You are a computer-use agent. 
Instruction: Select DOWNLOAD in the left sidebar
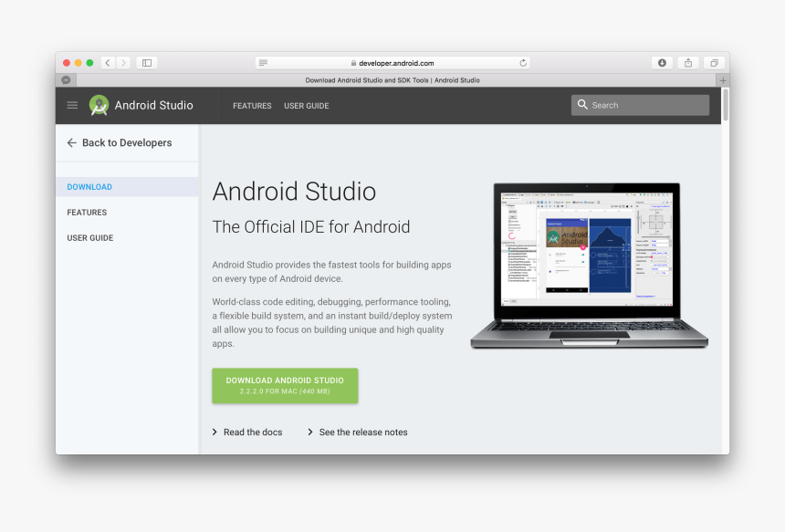(x=89, y=187)
